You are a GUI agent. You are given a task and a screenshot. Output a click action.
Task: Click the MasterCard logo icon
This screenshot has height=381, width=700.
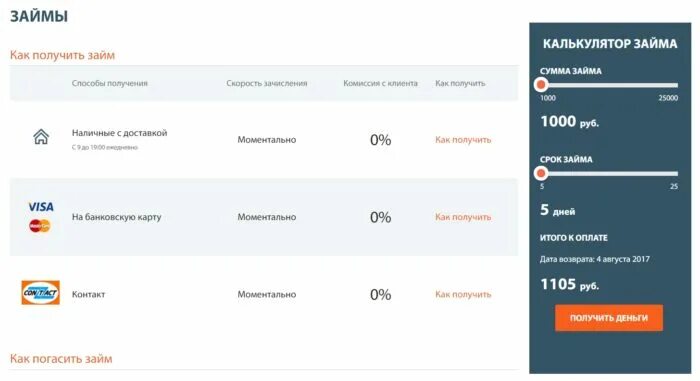tap(40, 226)
